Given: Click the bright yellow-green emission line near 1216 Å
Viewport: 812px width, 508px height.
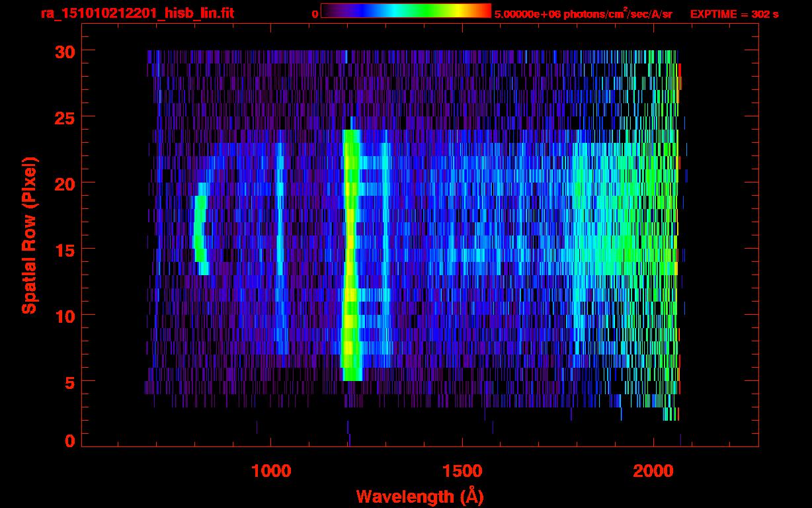Looking at the screenshot, I should click(350, 255).
